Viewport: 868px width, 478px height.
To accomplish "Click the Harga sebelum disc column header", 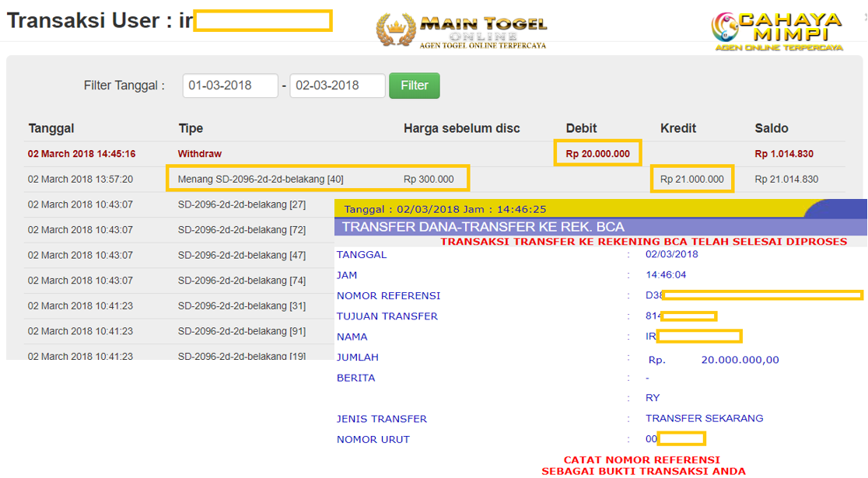I will pyautogui.click(x=461, y=128).
